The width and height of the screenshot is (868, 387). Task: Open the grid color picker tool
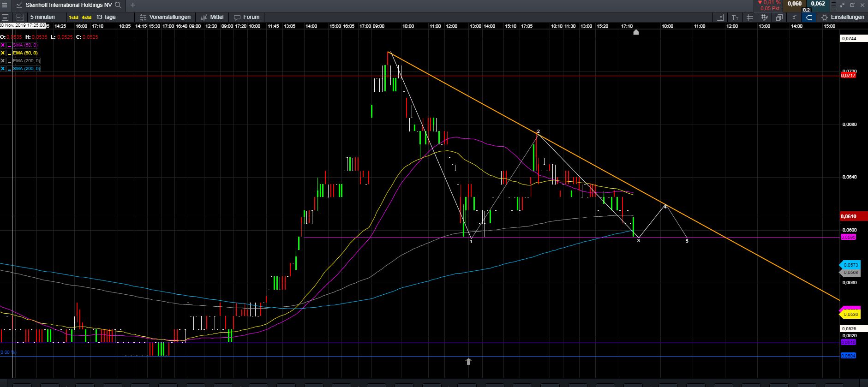click(x=765, y=18)
